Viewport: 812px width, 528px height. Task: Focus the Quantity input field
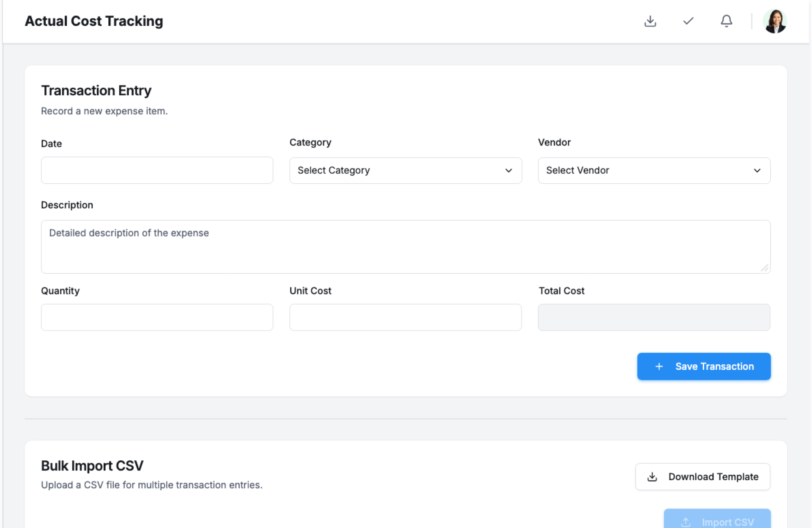(157, 317)
